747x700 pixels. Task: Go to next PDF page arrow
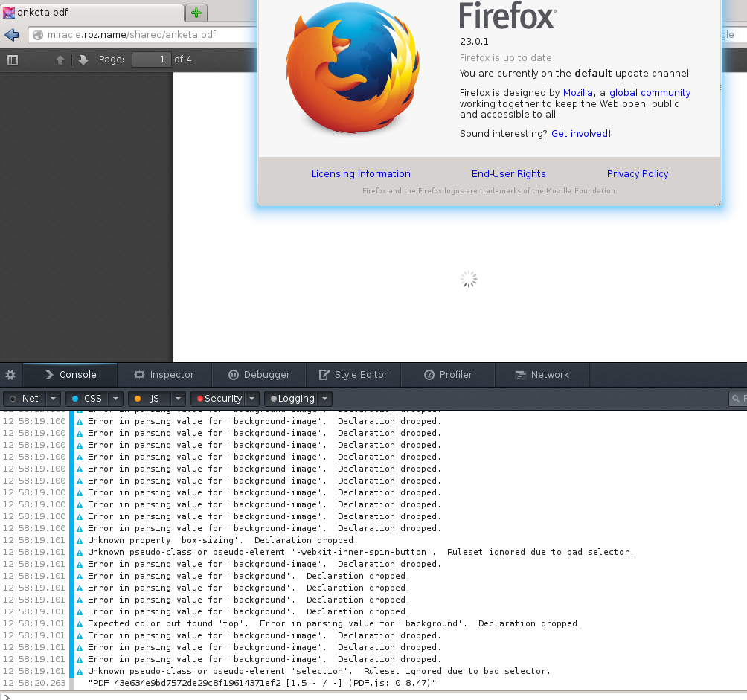pyautogui.click(x=83, y=60)
